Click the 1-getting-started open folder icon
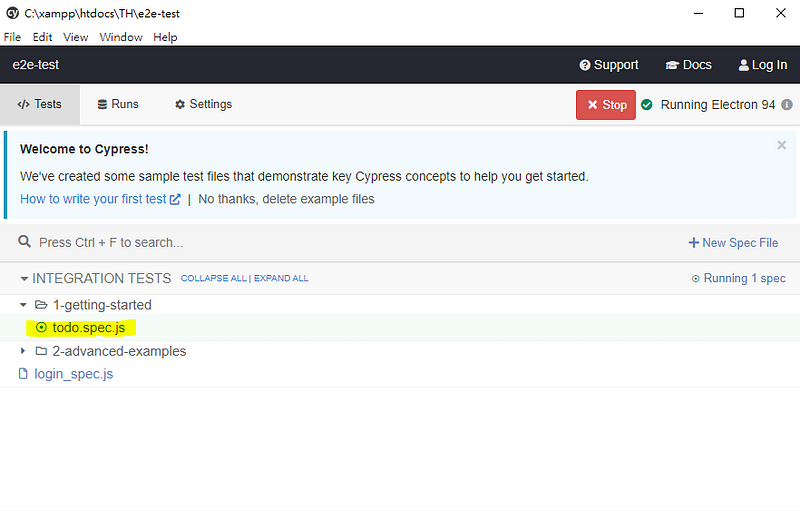800x511 pixels. pos(41,305)
